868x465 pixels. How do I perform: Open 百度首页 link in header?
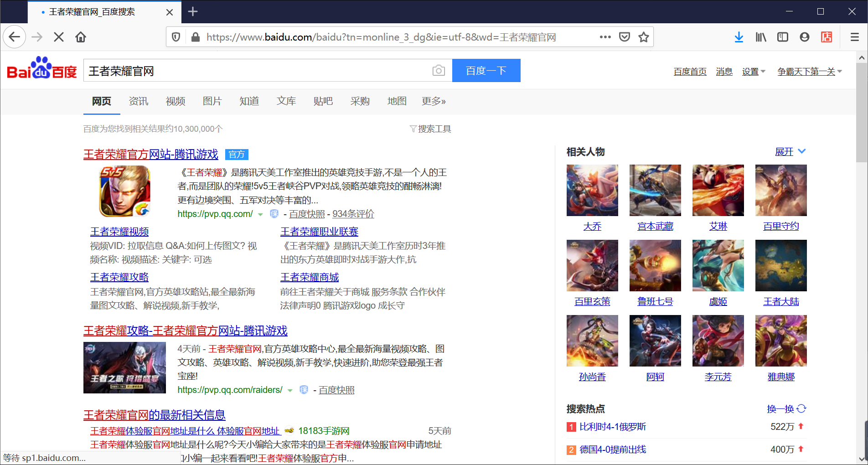690,72
